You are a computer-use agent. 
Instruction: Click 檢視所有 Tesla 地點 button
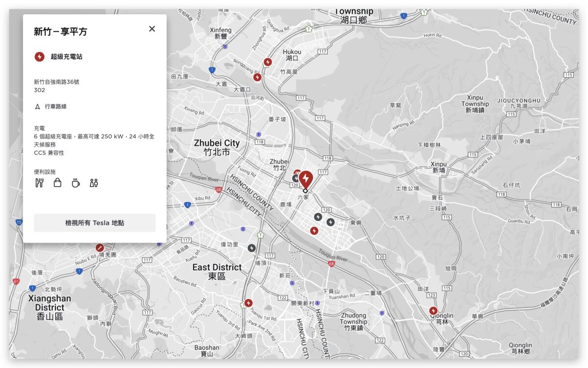tap(95, 223)
